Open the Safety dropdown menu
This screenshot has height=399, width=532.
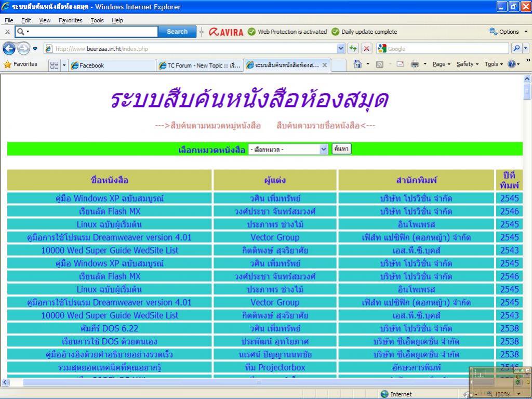tap(467, 64)
